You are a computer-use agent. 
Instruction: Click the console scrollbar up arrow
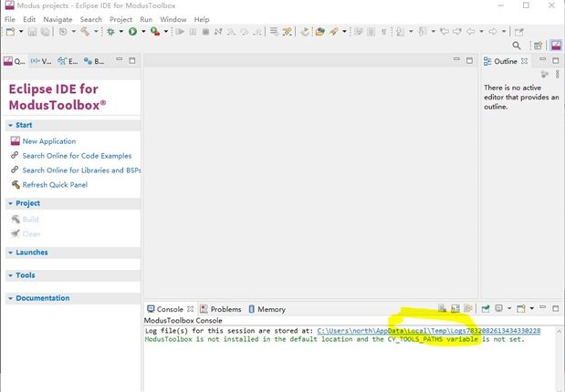(x=559, y=332)
